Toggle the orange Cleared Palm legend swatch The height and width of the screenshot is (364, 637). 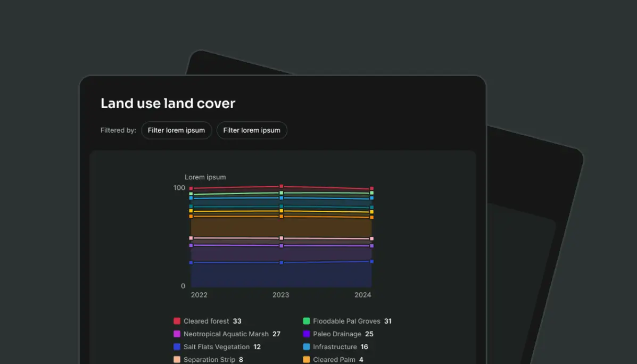tap(307, 360)
